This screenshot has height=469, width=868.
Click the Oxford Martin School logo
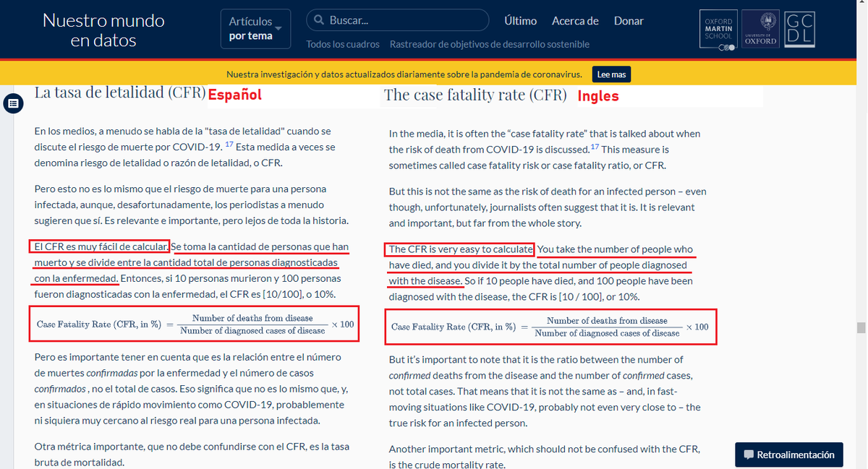click(718, 30)
